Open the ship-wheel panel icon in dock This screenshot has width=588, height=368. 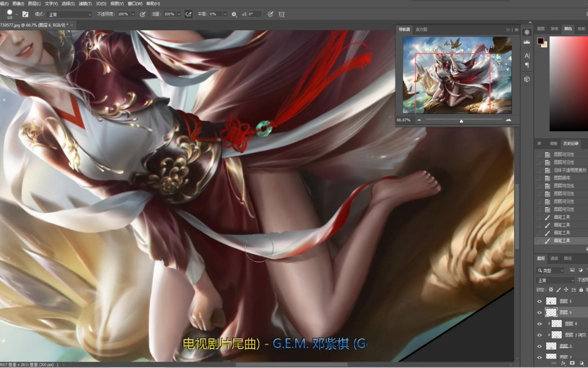tap(527, 32)
